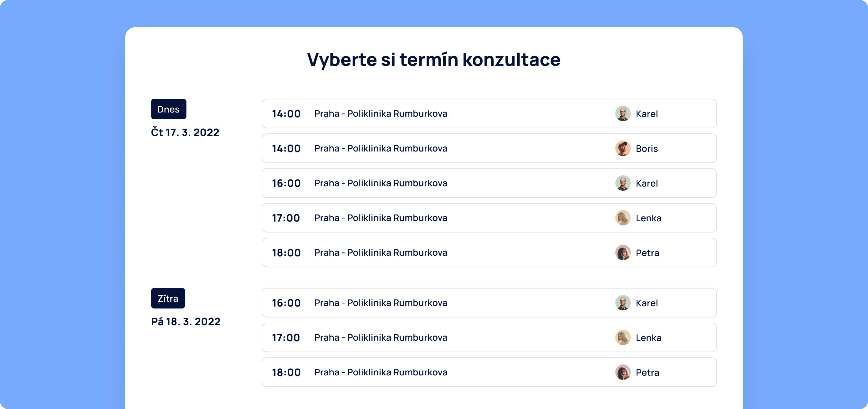Image resolution: width=868 pixels, height=409 pixels.
Task: Click the date Pá 18. 3. 2022
Action: [186, 321]
